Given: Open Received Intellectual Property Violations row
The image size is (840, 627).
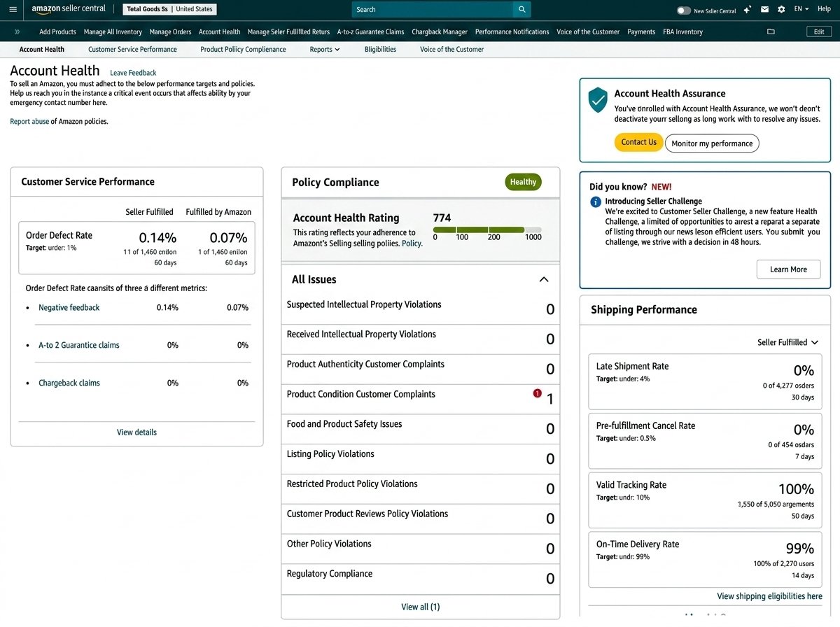Looking at the screenshot, I should [x=421, y=339].
